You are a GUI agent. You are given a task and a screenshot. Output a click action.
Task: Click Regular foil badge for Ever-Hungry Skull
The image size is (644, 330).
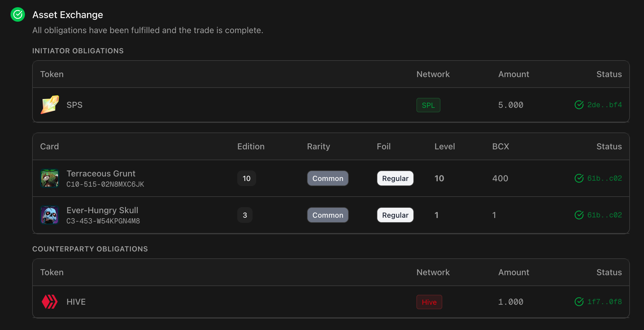[395, 215]
